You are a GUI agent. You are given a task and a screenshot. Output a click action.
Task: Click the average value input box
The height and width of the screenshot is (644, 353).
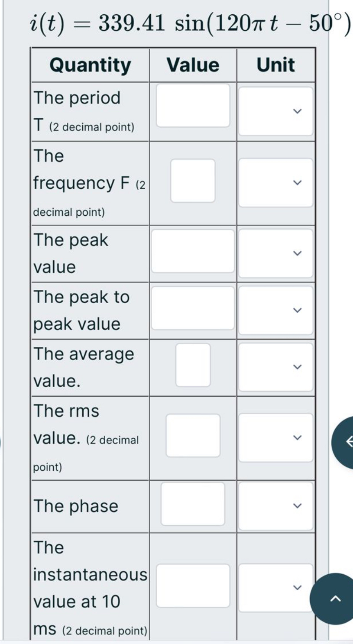[x=193, y=365]
